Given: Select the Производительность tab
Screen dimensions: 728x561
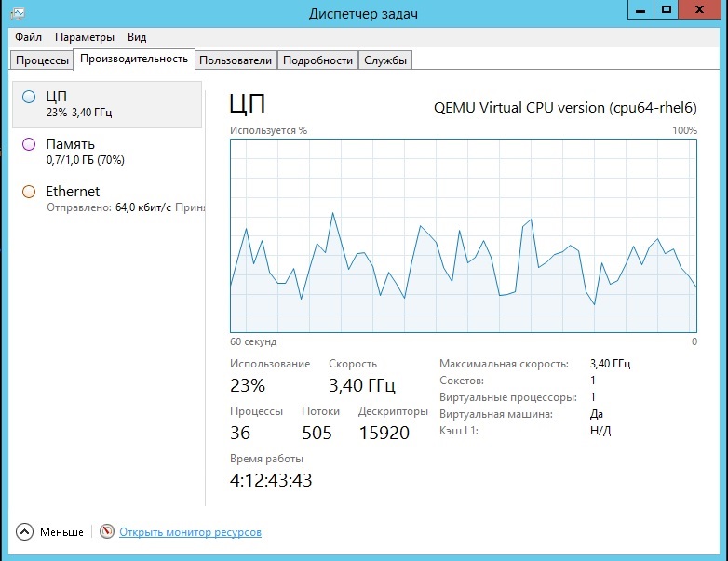Looking at the screenshot, I should coord(134,59).
